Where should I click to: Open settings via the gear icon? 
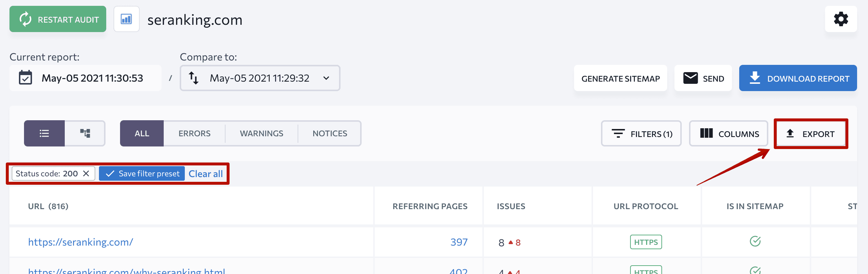click(x=841, y=19)
